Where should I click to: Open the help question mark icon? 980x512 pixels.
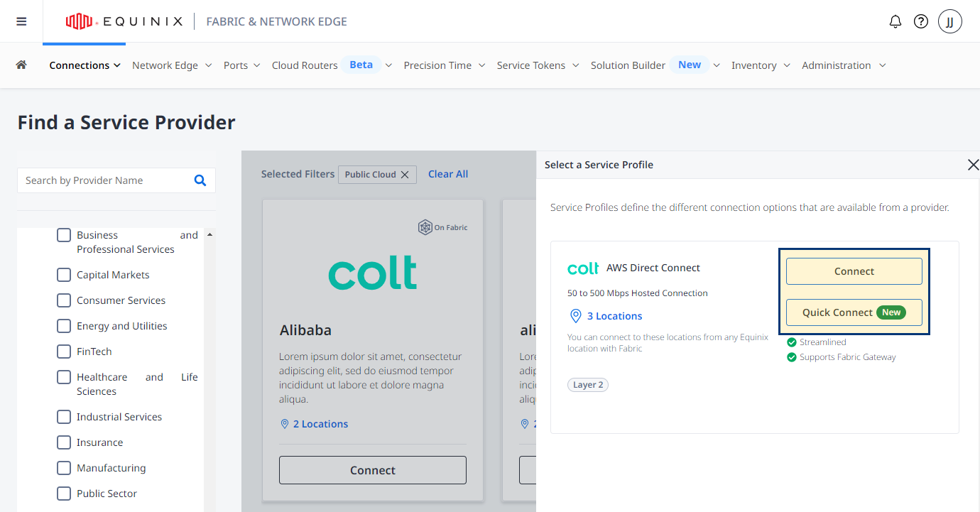pos(921,21)
